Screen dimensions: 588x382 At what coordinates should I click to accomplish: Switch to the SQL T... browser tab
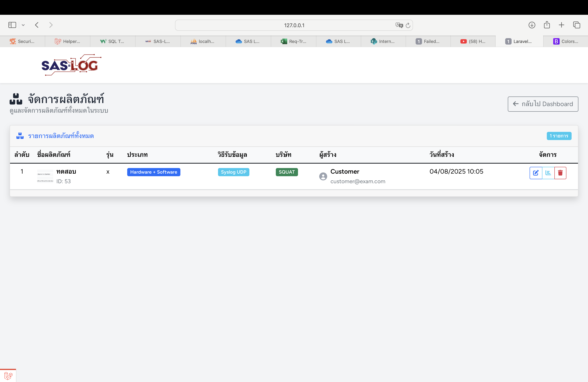[x=113, y=42]
